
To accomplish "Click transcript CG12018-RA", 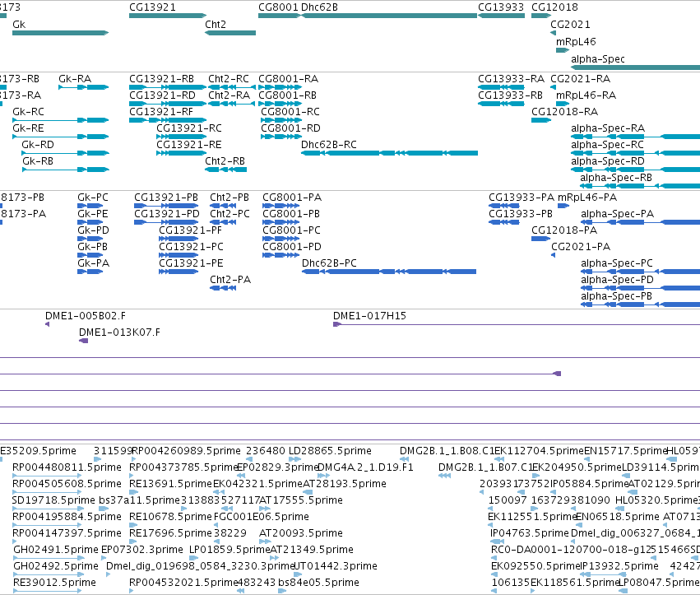I will [541, 120].
